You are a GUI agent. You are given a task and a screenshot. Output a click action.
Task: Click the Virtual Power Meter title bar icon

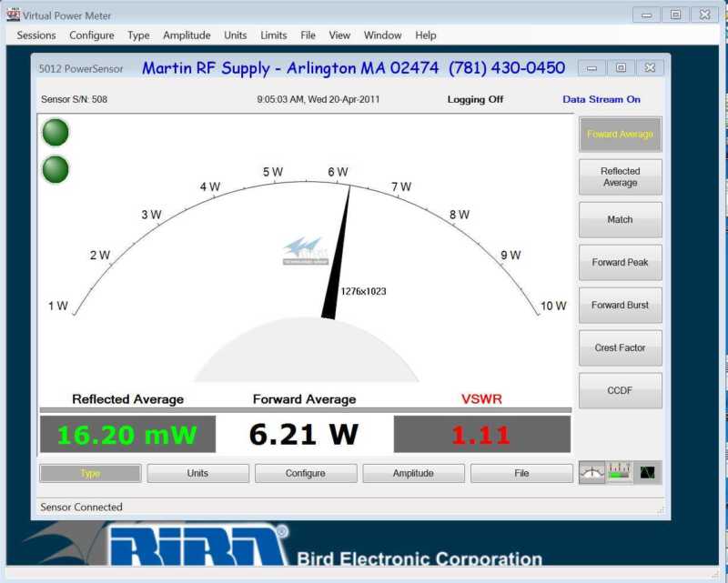click(x=13, y=15)
